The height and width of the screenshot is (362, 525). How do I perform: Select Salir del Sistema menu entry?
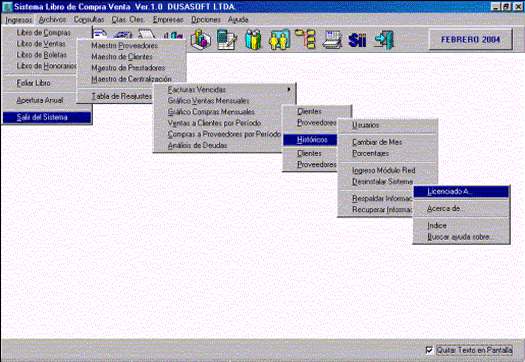tap(47, 117)
